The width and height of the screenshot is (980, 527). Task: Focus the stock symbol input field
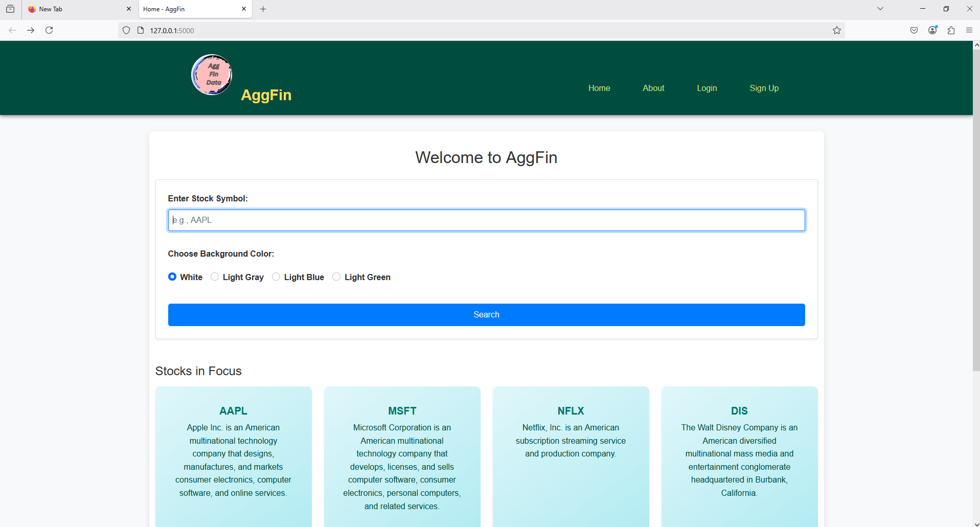(487, 220)
